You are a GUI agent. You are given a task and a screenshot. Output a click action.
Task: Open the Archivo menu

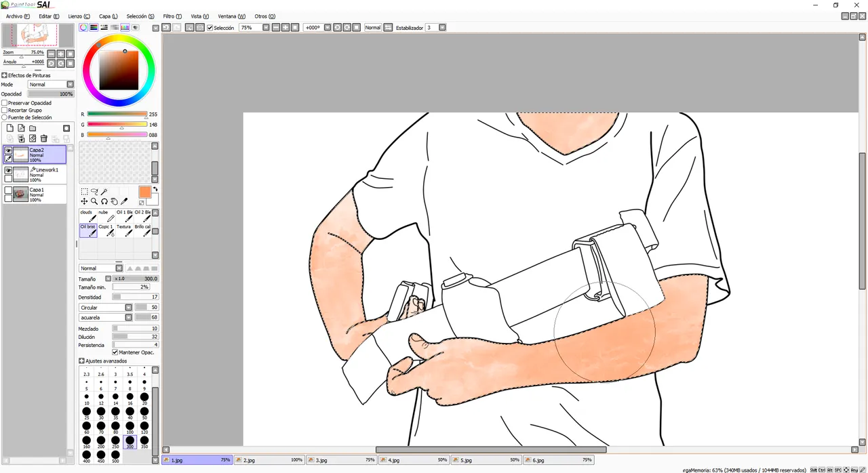[18, 16]
